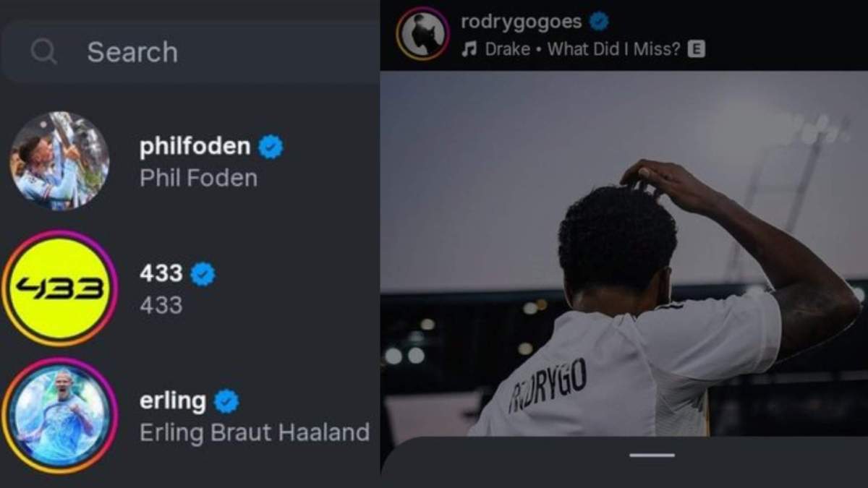Click the explicit E badge

coord(697,49)
